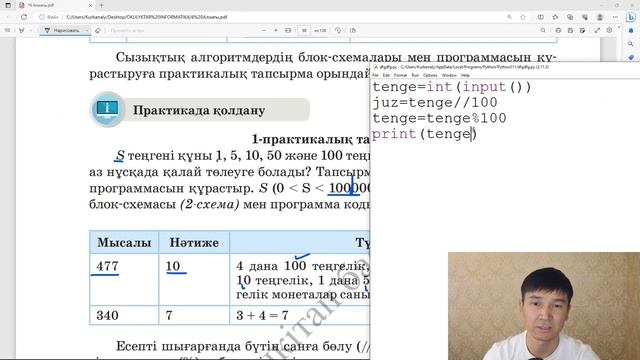Open a new browser tab
Viewport: 640px width, 360px height.
[x=102, y=5]
